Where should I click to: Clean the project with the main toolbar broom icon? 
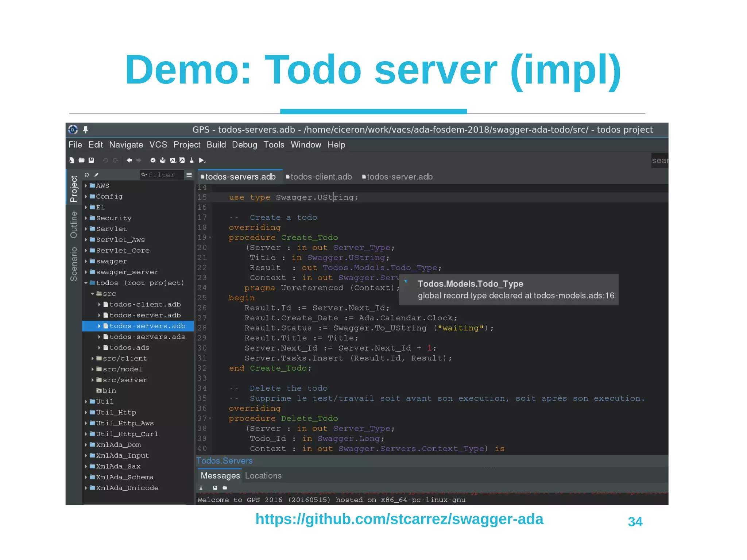(x=191, y=160)
